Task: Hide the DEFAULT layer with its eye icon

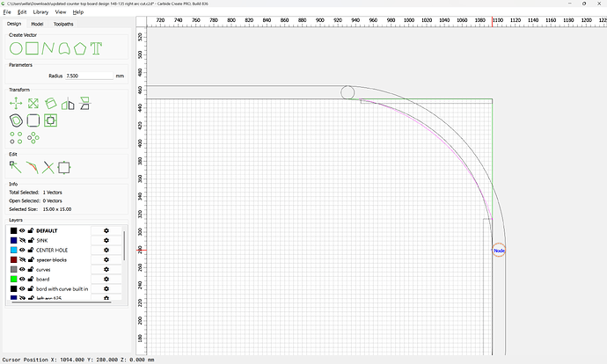Action: pyautogui.click(x=23, y=230)
